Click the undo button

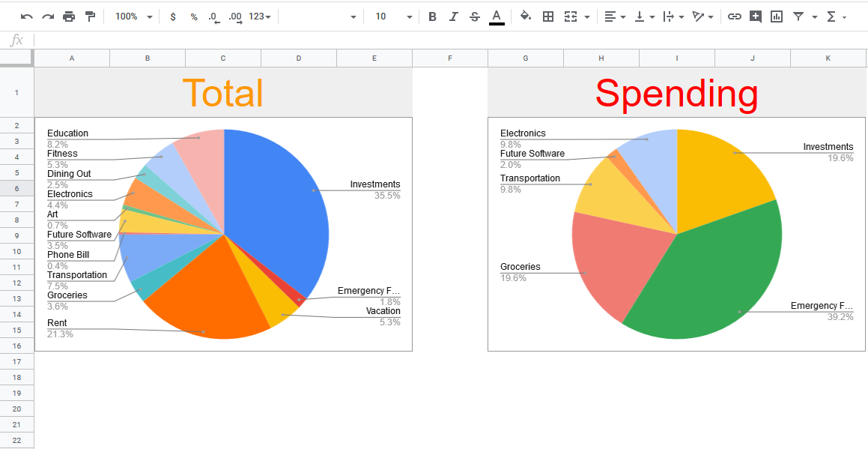pos(26,16)
